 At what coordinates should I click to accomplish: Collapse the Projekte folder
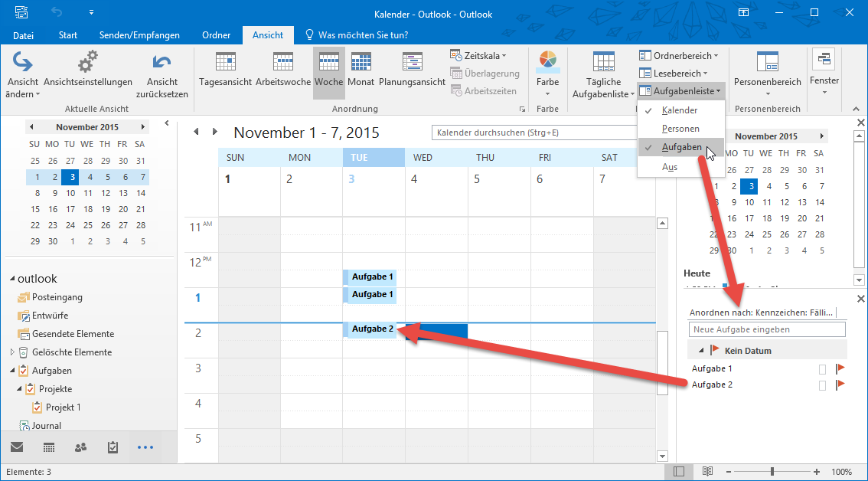tap(19, 388)
